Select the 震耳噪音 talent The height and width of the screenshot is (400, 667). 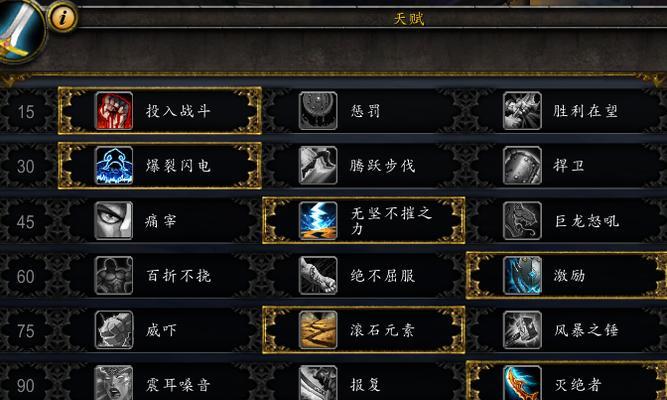(x=160, y=382)
